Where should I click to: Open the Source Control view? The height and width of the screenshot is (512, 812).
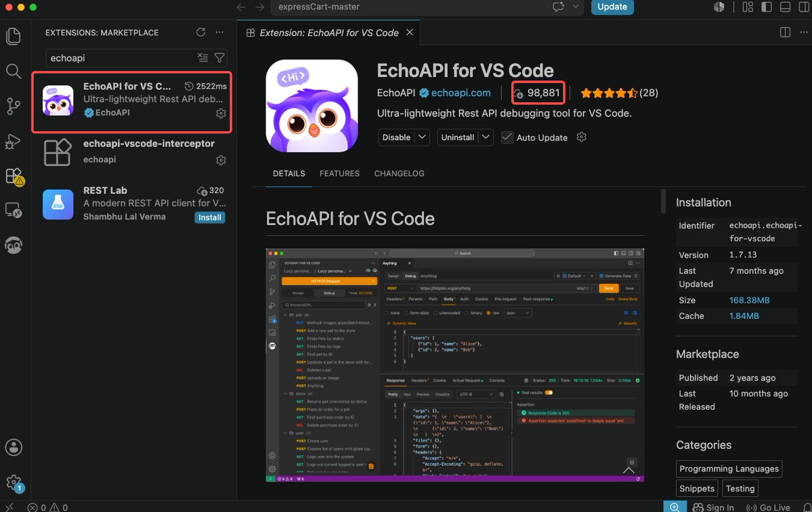tap(14, 106)
